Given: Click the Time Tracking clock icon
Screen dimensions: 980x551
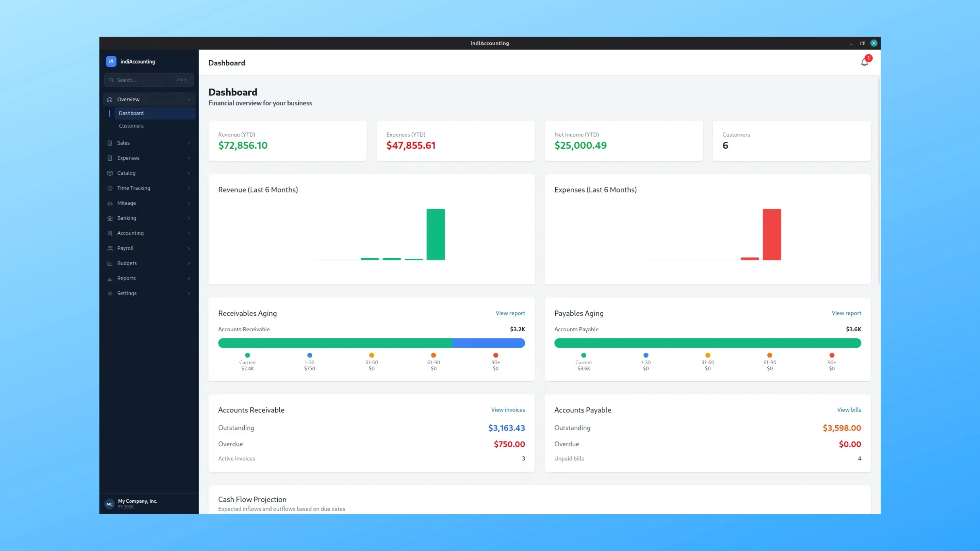Looking at the screenshot, I should (110, 188).
